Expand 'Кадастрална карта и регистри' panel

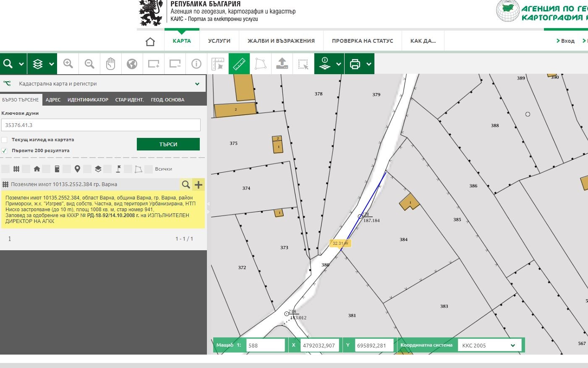pos(197,84)
